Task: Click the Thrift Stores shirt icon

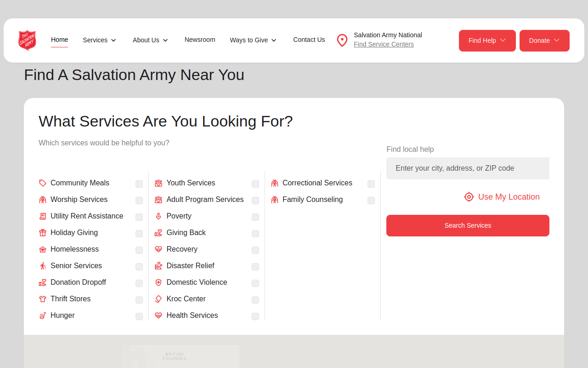Action: [43, 299]
